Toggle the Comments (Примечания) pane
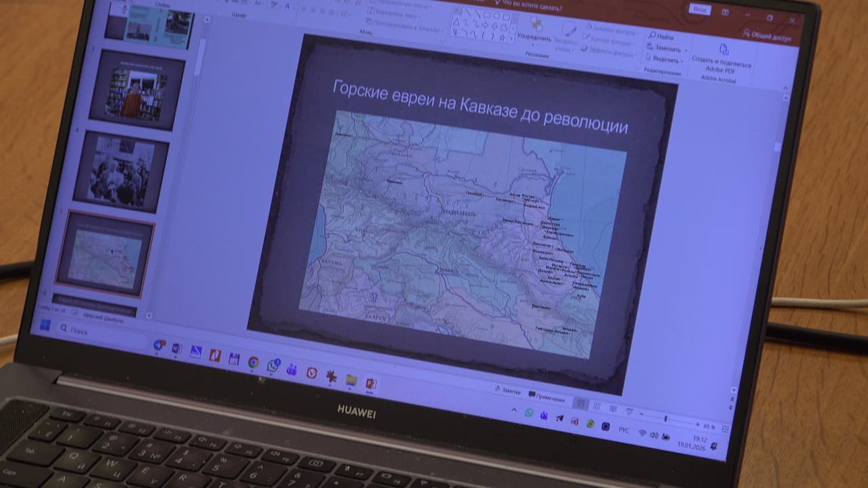Viewport: 868px width, 488px height. click(x=546, y=396)
